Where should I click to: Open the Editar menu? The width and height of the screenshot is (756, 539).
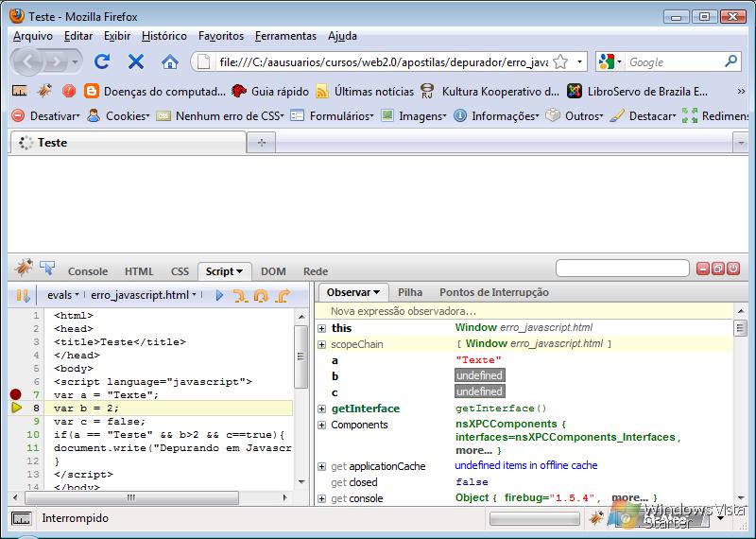pyautogui.click(x=78, y=36)
